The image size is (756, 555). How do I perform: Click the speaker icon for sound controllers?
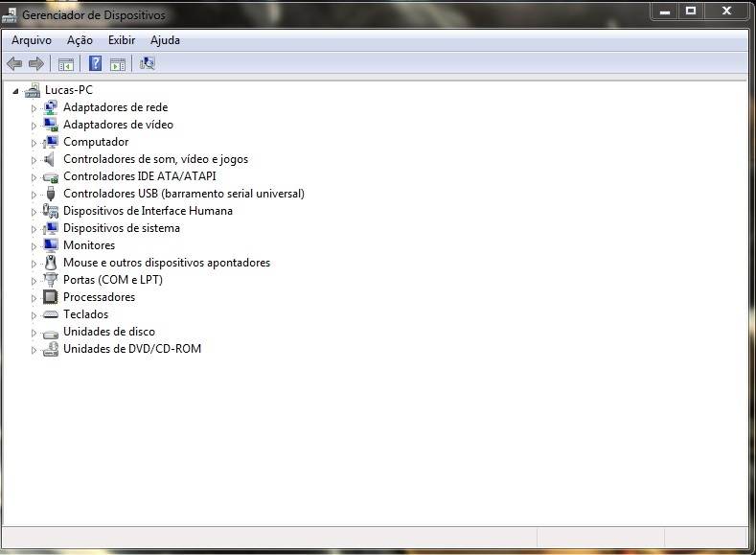51,159
